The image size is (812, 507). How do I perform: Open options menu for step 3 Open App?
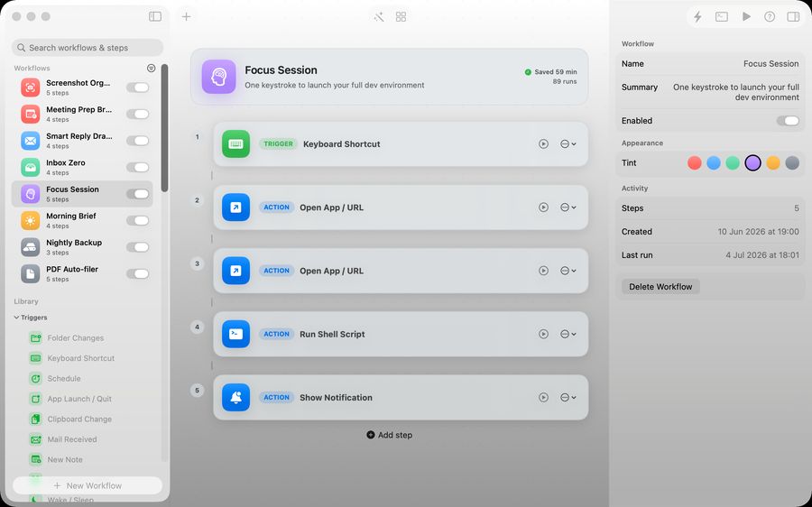coord(568,271)
